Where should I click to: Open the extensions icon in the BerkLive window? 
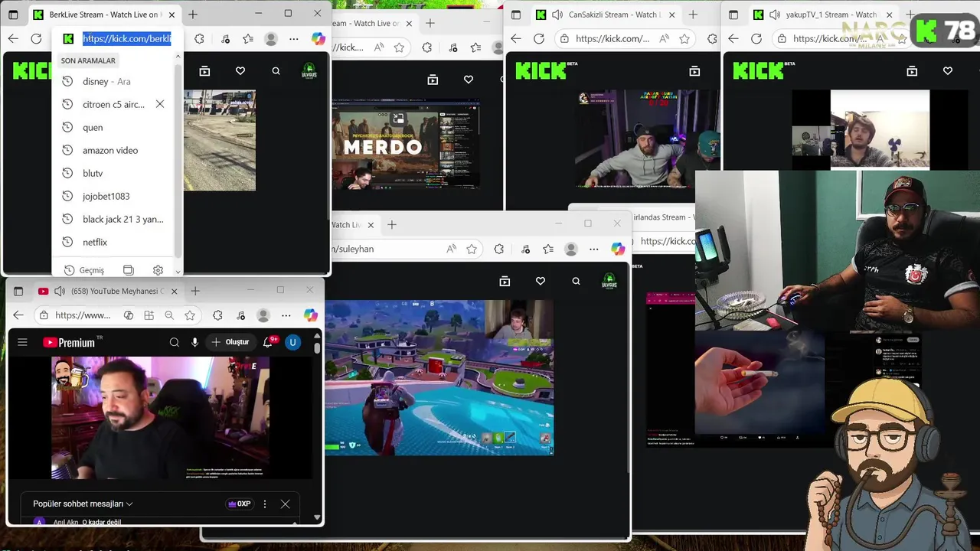199,38
